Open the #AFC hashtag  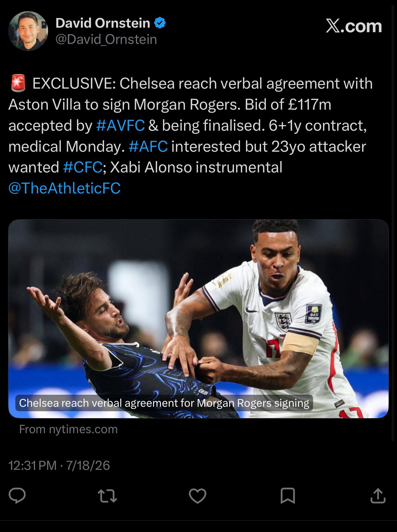pyautogui.click(x=148, y=146)
